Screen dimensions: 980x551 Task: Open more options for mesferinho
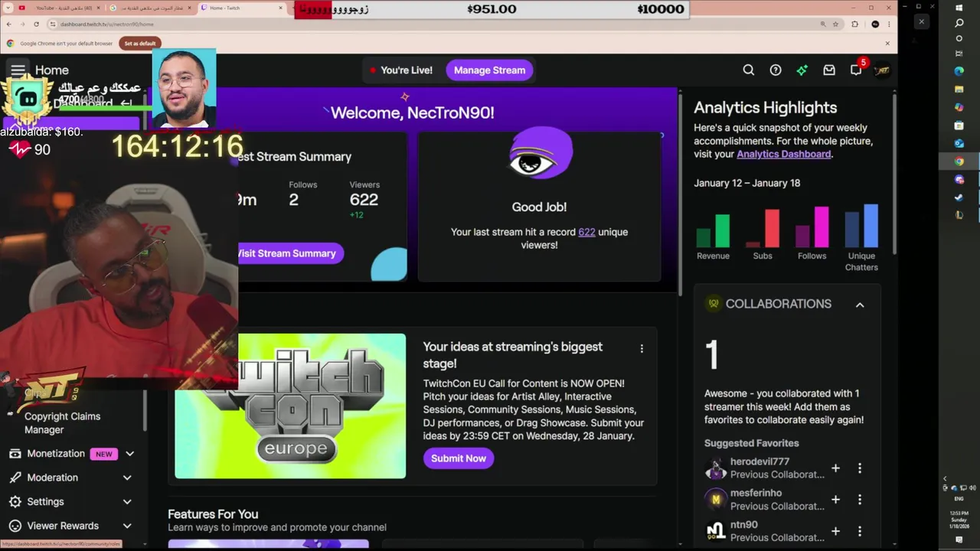click(x=859, y=499)
